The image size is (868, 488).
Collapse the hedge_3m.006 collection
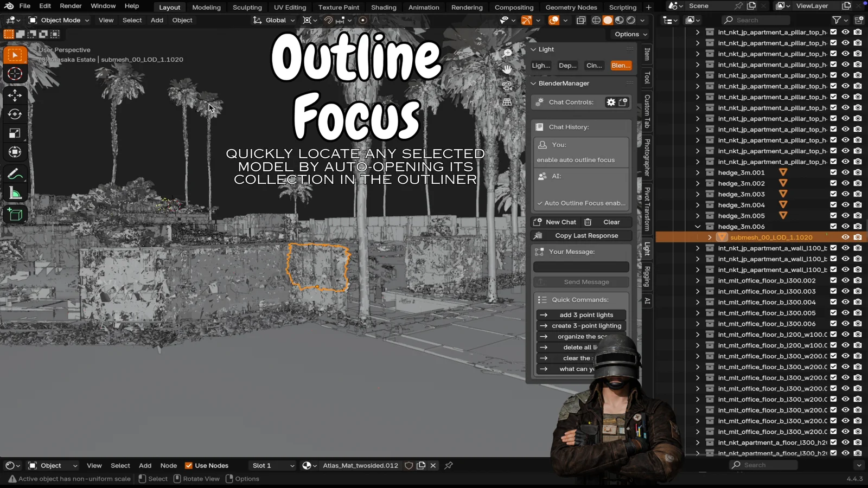[x=698, y=226]
